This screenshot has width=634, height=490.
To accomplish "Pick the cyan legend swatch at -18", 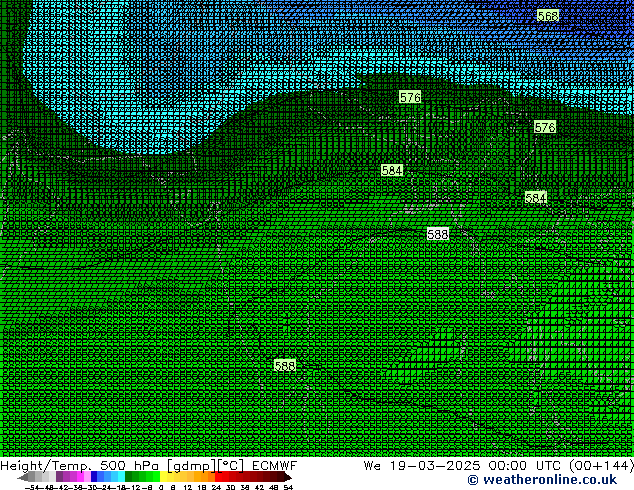I will click(121, 476).
